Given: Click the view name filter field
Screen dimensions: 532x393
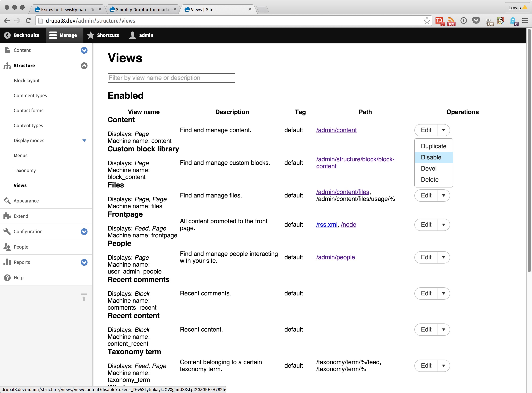Looking at the screenshot, I should pyautogui.click(x=171, y=78).
